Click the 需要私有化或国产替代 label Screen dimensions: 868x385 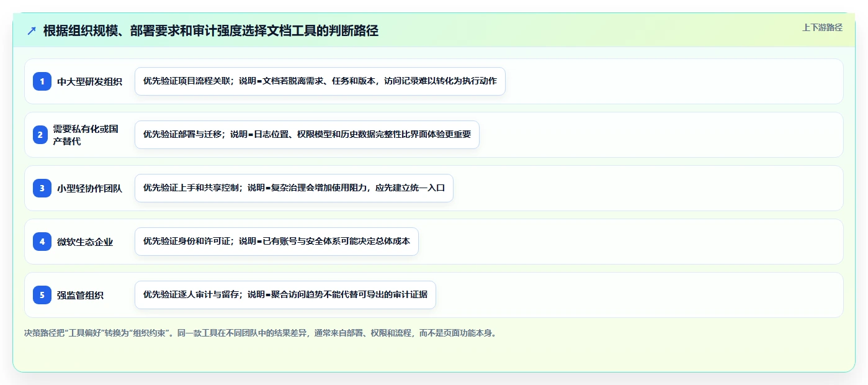pos(86,135)
